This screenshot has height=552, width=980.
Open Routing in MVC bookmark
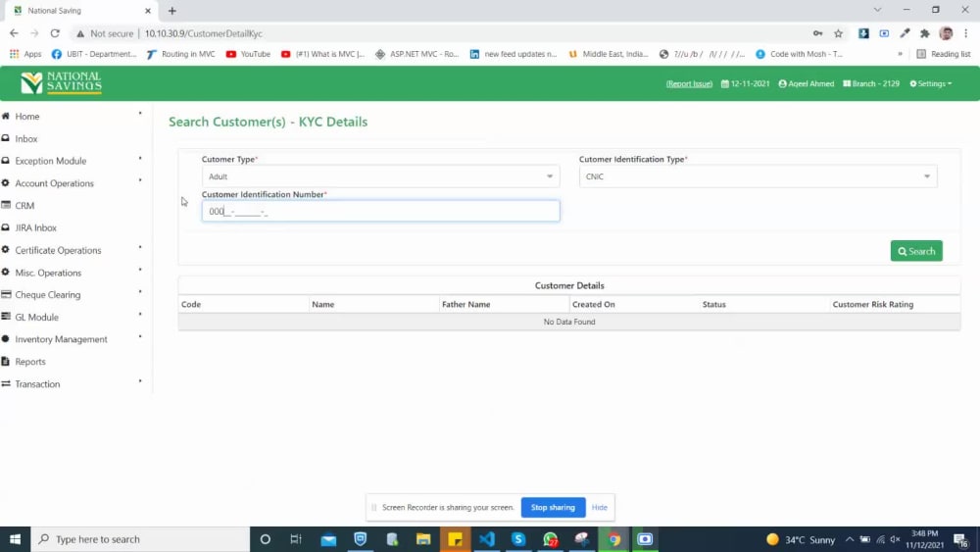tap(180, 54)
